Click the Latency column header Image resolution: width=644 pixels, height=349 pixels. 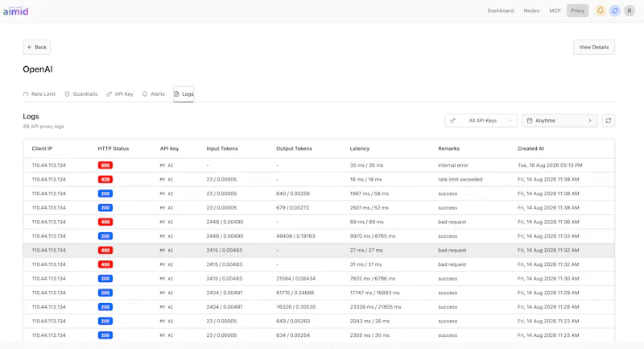tap(360, 149)
